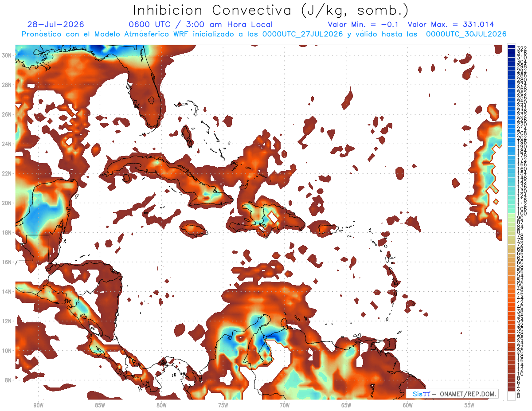Click the '80W' longitude label
The image size is (532, 411).
(161, 405)
